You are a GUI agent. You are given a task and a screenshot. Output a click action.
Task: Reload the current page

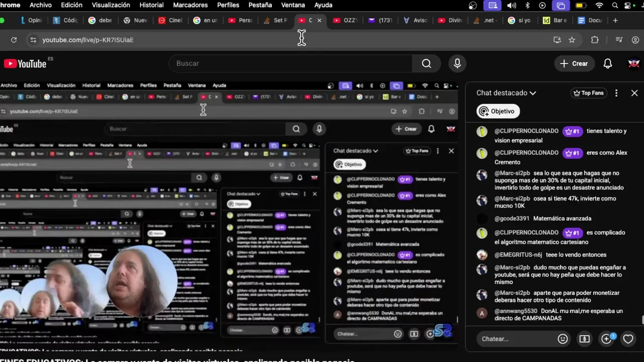(x=14, y=40)
